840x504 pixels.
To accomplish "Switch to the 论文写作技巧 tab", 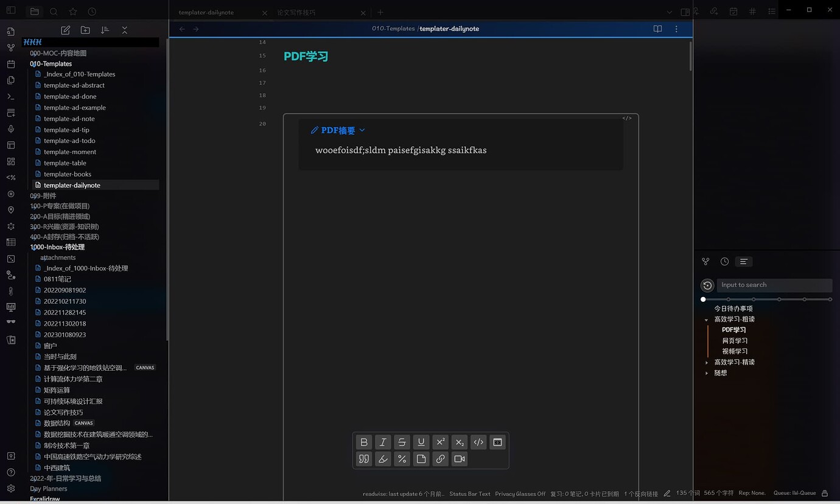I will tap(296, 12).
